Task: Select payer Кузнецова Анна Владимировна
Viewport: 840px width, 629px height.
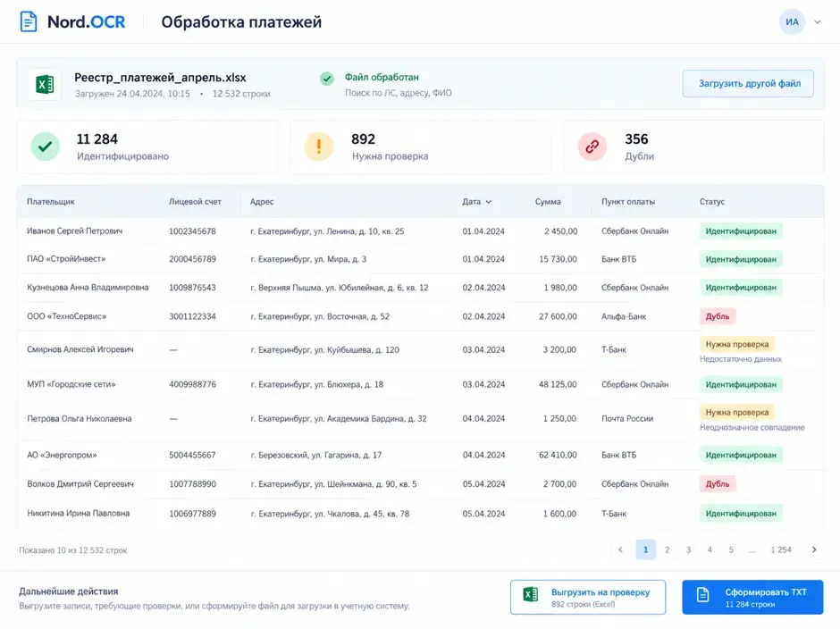Action: (88, 287)
